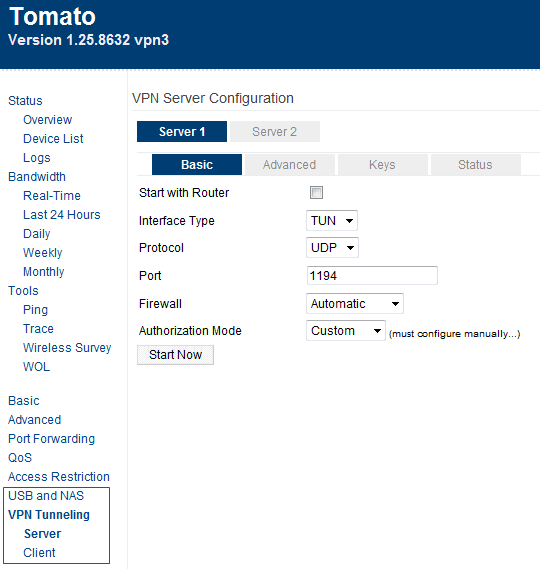Go to the Overview page

tap(48, 120)
